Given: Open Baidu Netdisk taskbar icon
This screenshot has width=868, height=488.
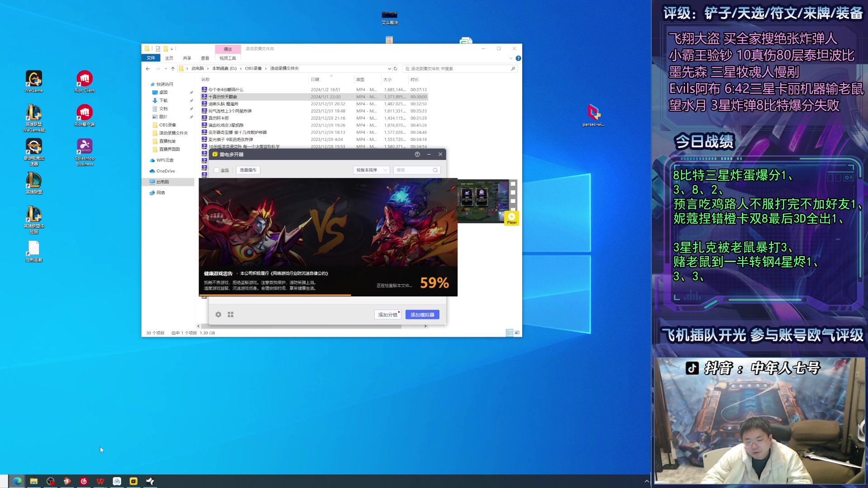Looking at the screenshot, I should [x=117, y=481].
